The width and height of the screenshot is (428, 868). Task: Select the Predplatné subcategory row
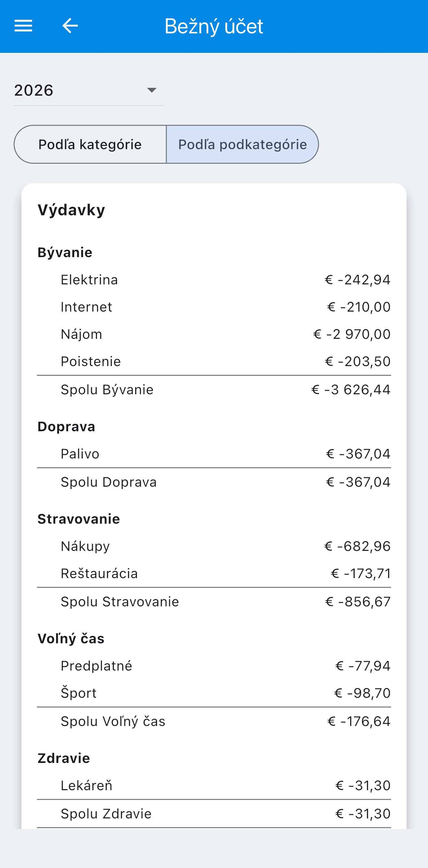tap(214, 666)
